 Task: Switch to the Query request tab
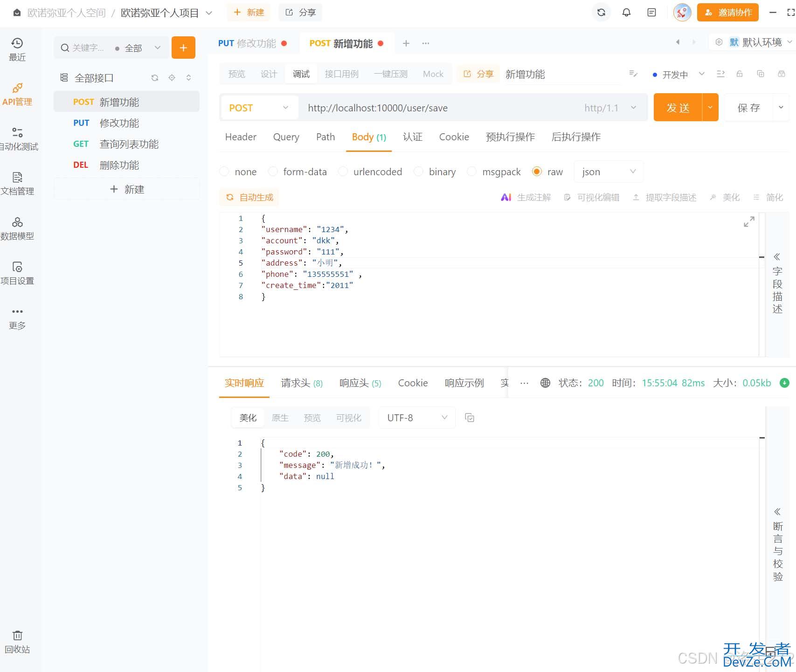pyautogui.click(x=286, y=137)
